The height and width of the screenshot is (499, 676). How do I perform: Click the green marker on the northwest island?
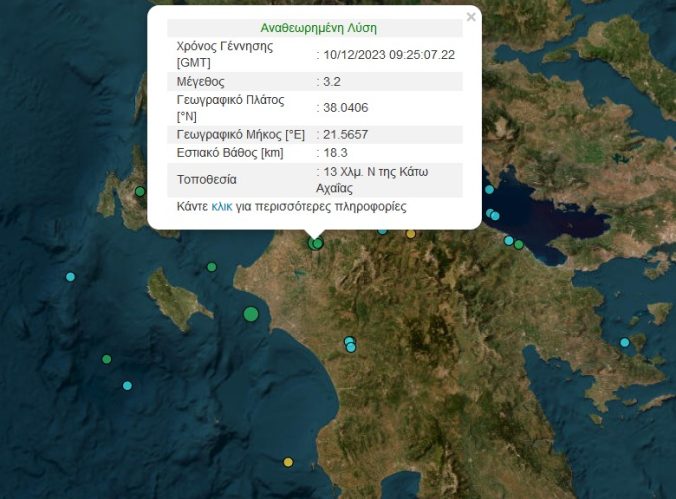[x=140, y=191]
